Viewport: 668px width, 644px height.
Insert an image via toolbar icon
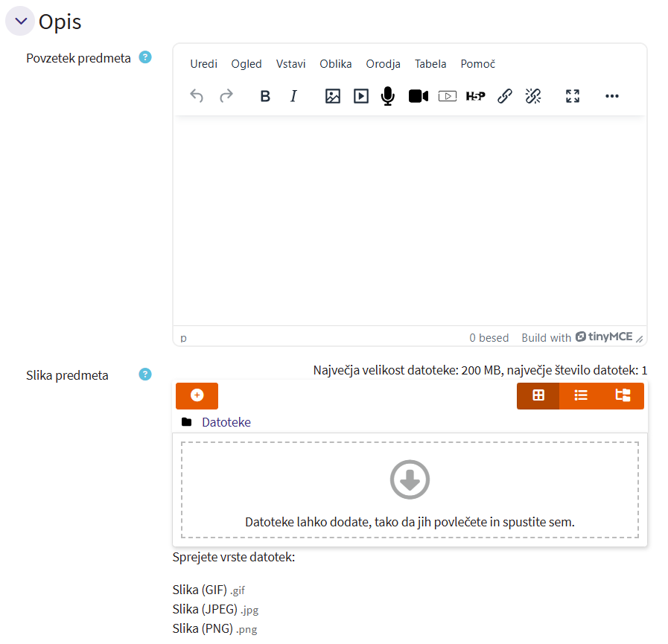click(x=333, y=96)
